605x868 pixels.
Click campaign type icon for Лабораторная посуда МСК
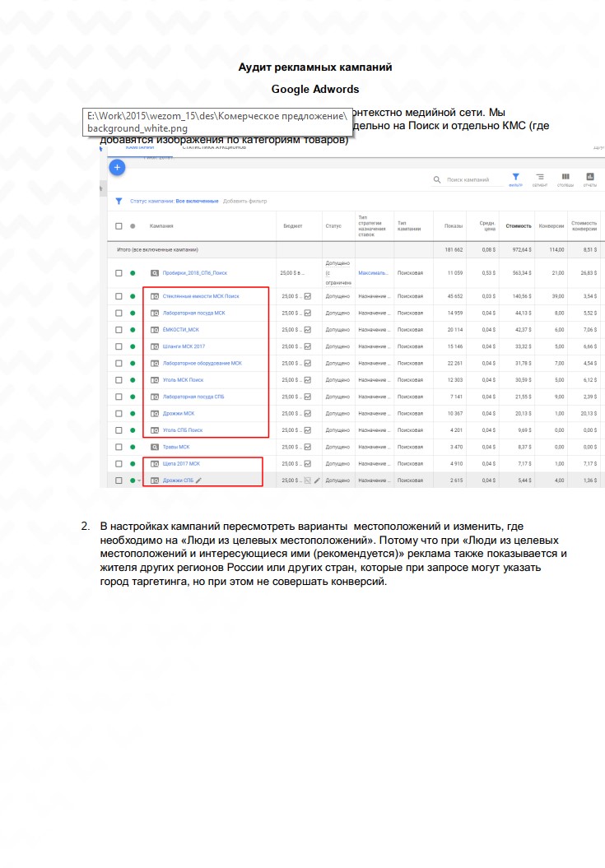tap(155, 313)
